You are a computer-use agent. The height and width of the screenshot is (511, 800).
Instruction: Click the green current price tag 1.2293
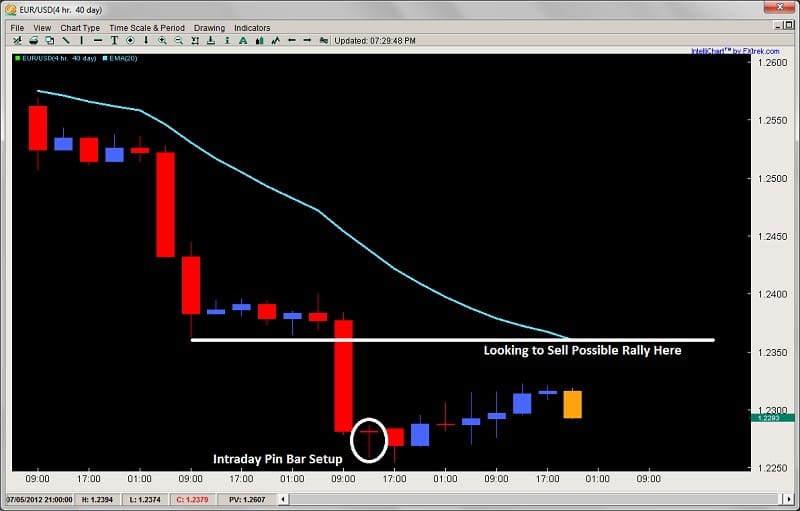coord(772,418)
